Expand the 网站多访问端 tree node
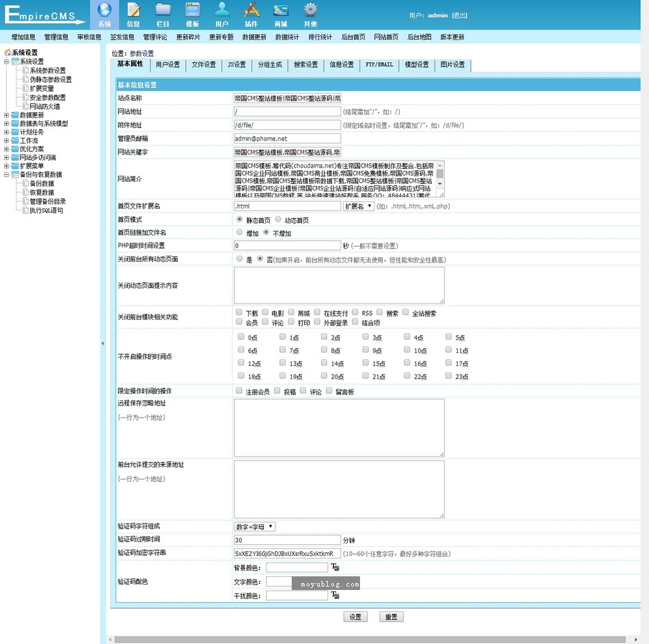 pyautogui.click(x=6, y=157)
